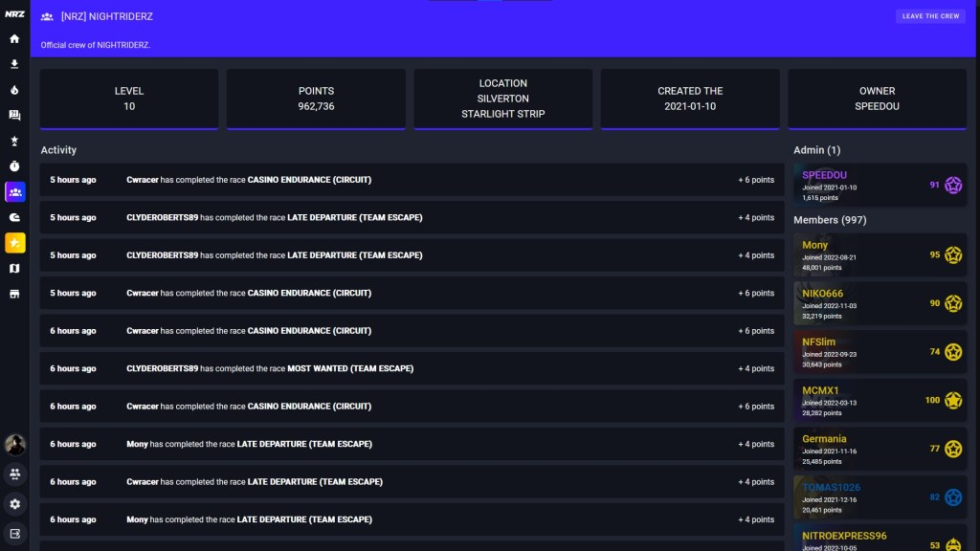
Task: Select the map icon in sidebar
Action: pyautogui.click(x=14, y=269)
